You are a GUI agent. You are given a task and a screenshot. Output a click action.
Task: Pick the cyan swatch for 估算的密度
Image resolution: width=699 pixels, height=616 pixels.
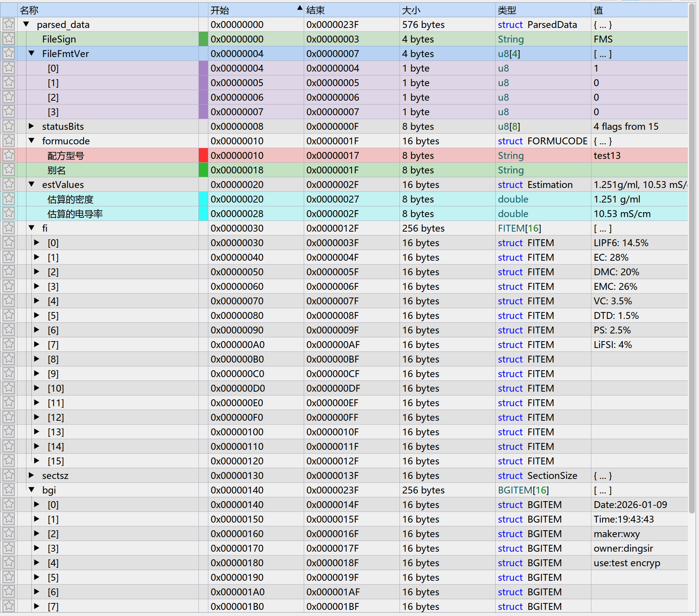point(203,199)
